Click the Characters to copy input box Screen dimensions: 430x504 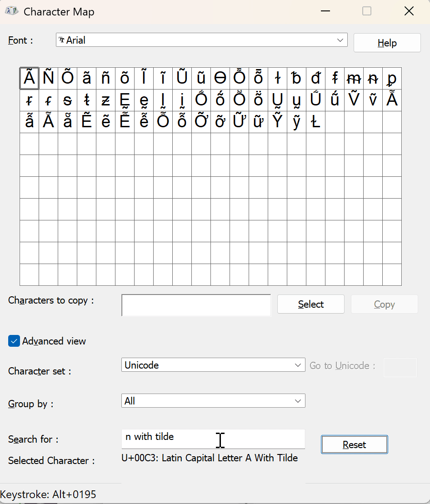(195, 305)
